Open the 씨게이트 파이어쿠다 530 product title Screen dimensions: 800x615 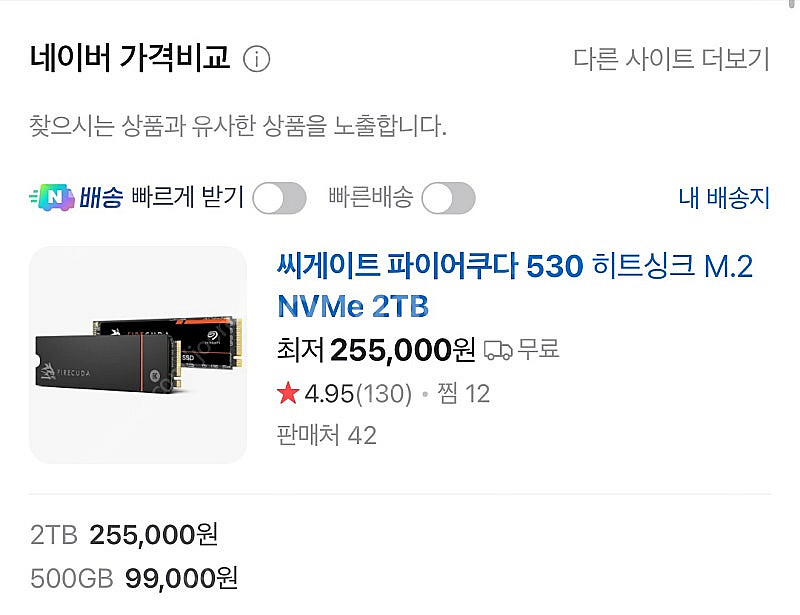[515, 286]
